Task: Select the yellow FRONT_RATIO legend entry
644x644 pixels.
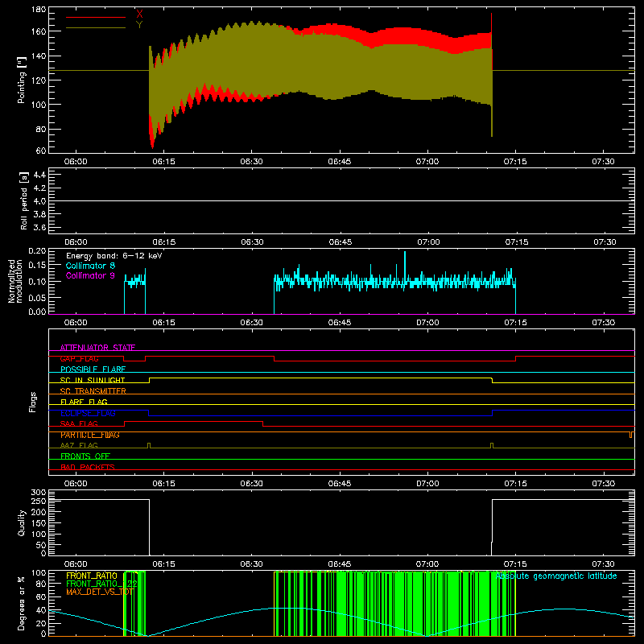Action: click(92, 576)
